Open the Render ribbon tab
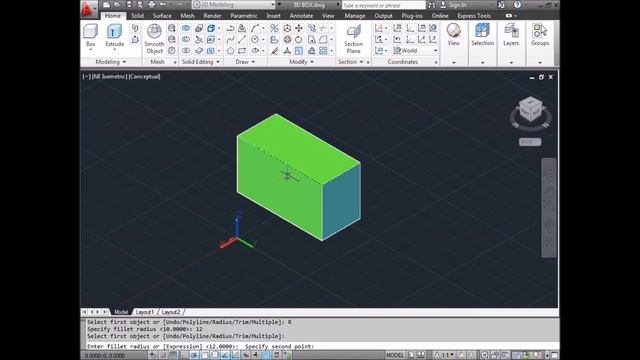This screenshot has width=640, height=360. [x=212, y=16]
